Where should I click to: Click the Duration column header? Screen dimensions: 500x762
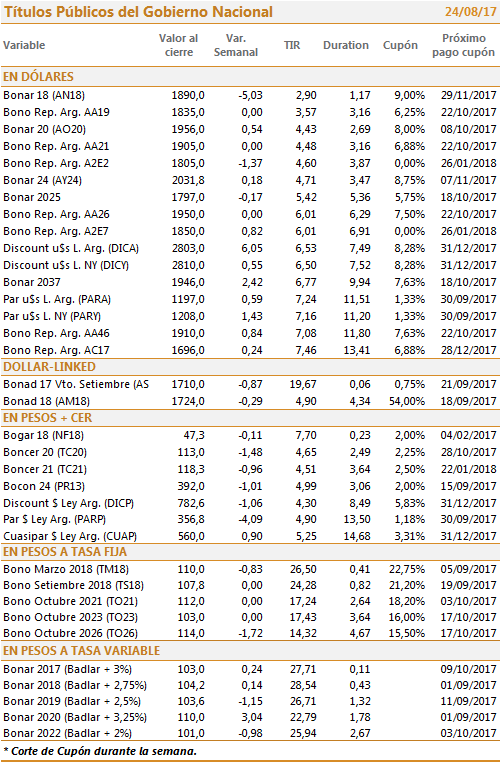pyautogui.click(x=346, y=45)
